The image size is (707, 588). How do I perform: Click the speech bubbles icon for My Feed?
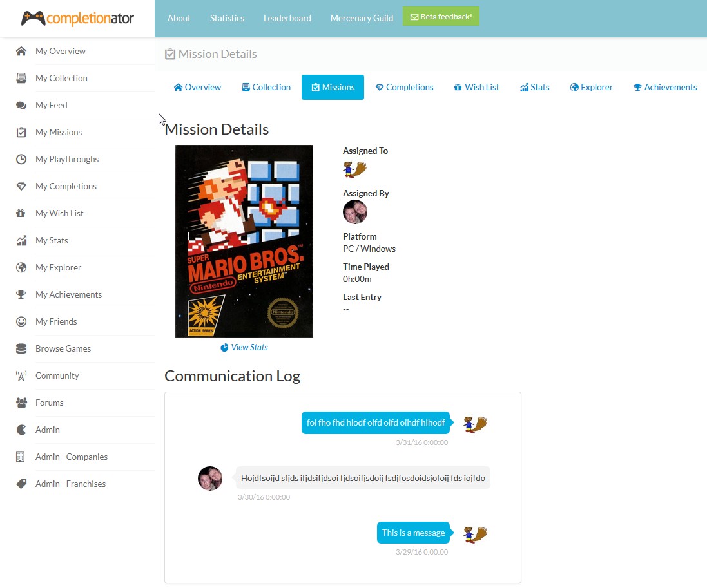tap(21, 105)
